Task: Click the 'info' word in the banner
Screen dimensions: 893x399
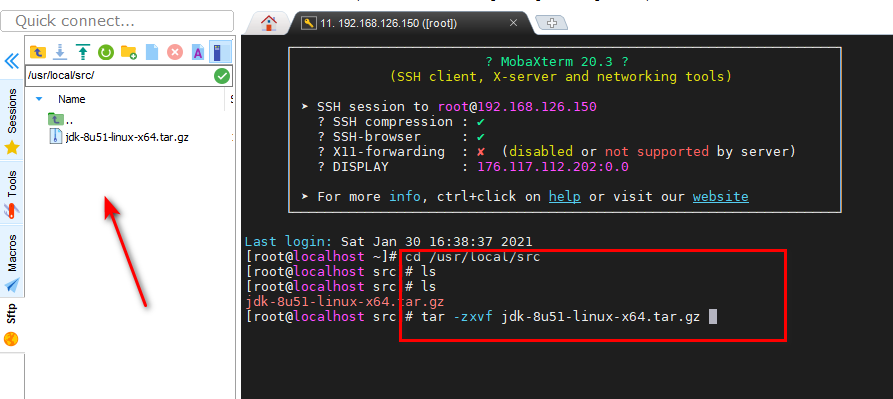Action: coord(404,196)
